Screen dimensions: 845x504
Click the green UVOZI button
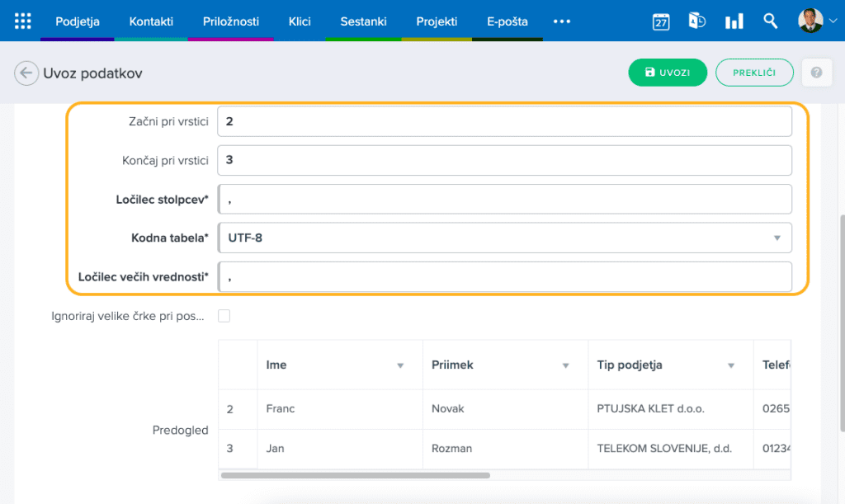[x=668, y=73]
